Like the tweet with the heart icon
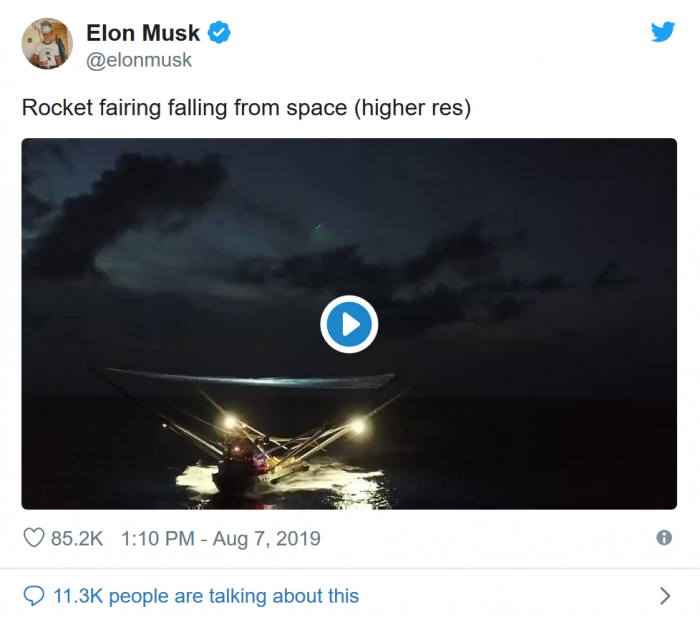The image size is (700, 617). [x=34, y=538]
